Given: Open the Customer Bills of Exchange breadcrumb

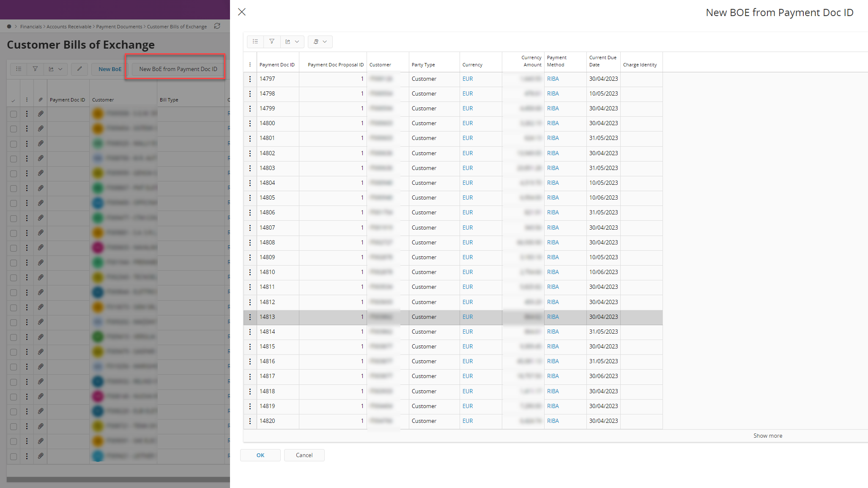Looking at the screenshot, I should point(177,27).
